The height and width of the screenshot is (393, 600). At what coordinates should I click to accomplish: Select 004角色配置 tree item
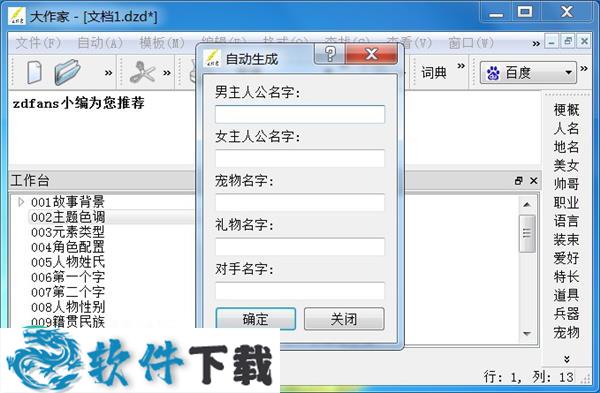68,247
